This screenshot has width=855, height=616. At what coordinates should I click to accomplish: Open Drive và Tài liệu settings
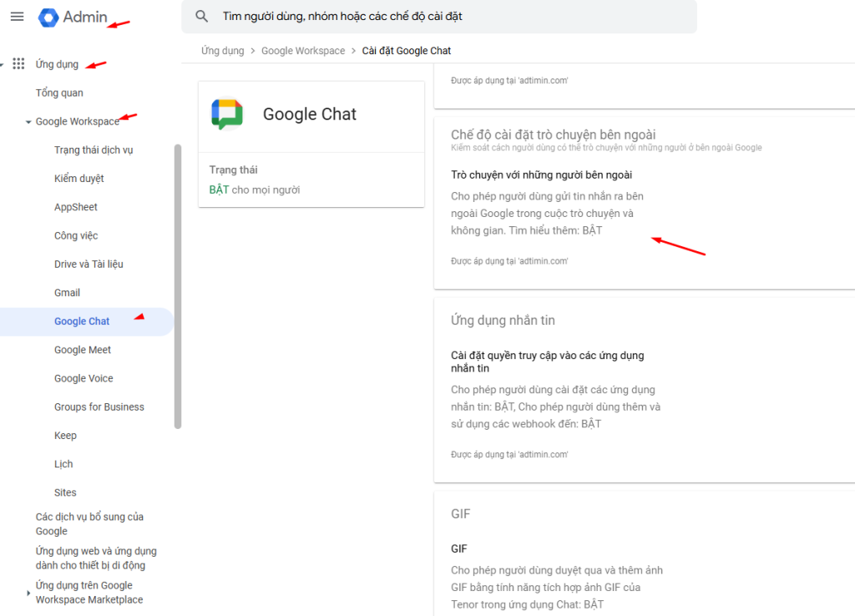(x=89, y=264)
